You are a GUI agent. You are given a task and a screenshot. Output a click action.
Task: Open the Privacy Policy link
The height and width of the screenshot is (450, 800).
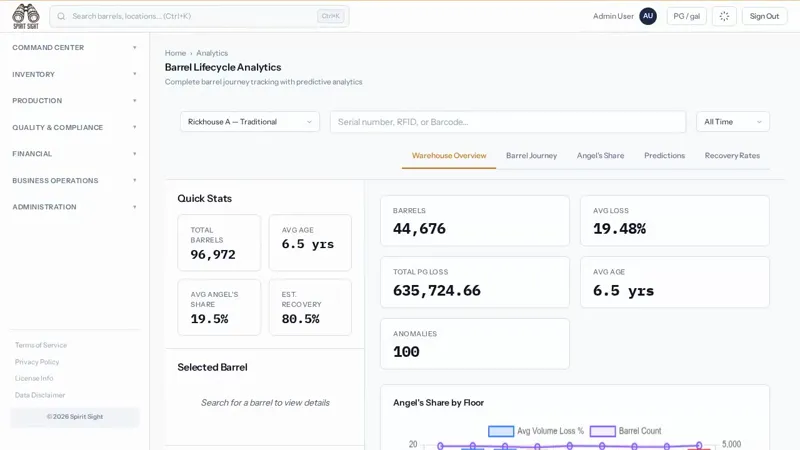[37, 362]
